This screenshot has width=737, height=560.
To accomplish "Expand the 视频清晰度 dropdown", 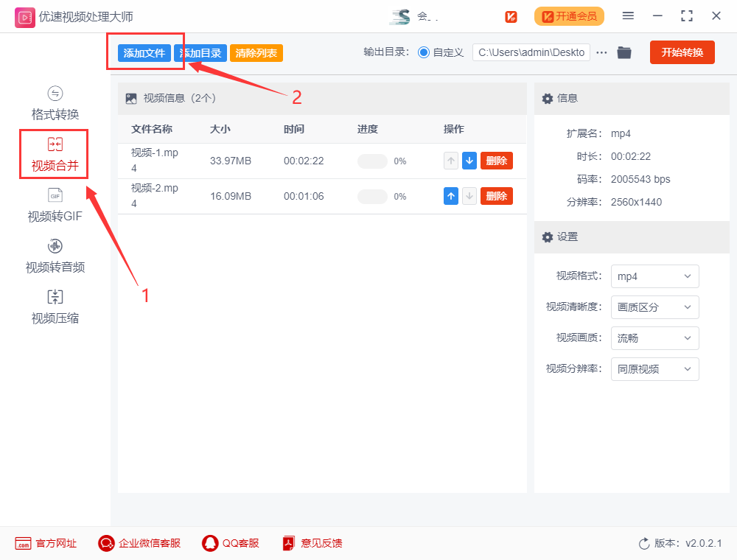I will [654, 307].
